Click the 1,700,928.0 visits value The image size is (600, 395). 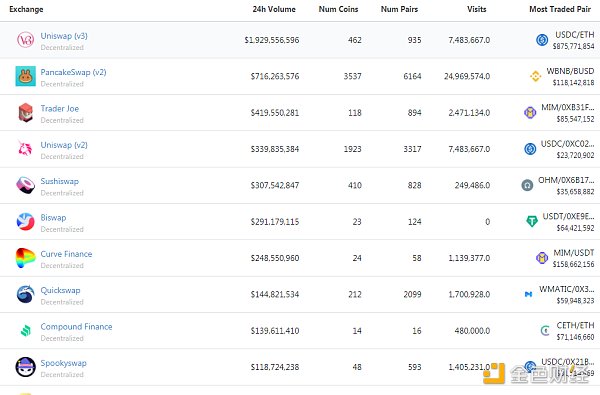(x=469, y=295)
